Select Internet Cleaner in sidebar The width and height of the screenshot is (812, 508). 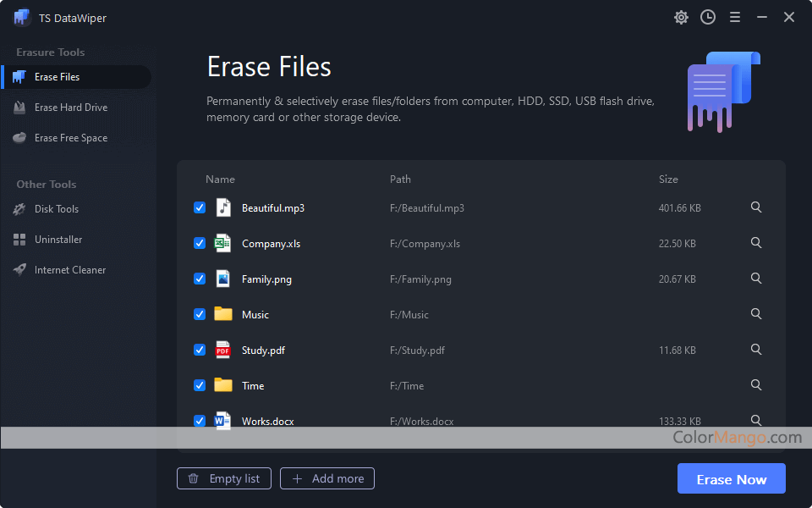point(70,270)
